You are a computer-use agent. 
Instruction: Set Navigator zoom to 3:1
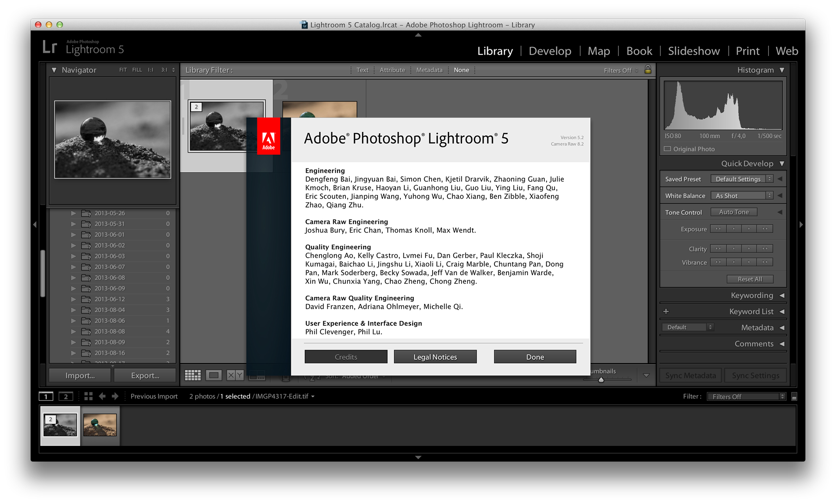(164, 70)
